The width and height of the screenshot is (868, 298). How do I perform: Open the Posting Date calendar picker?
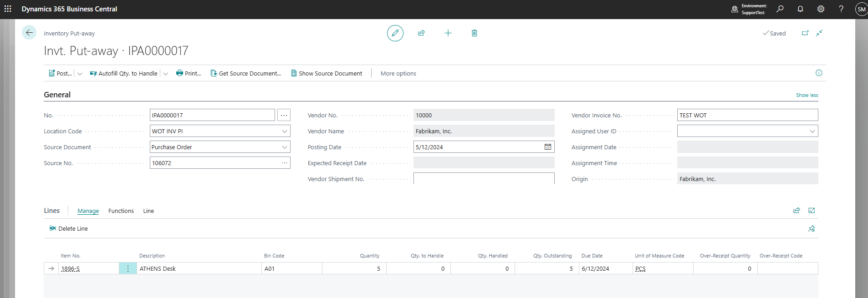[548, 147]
